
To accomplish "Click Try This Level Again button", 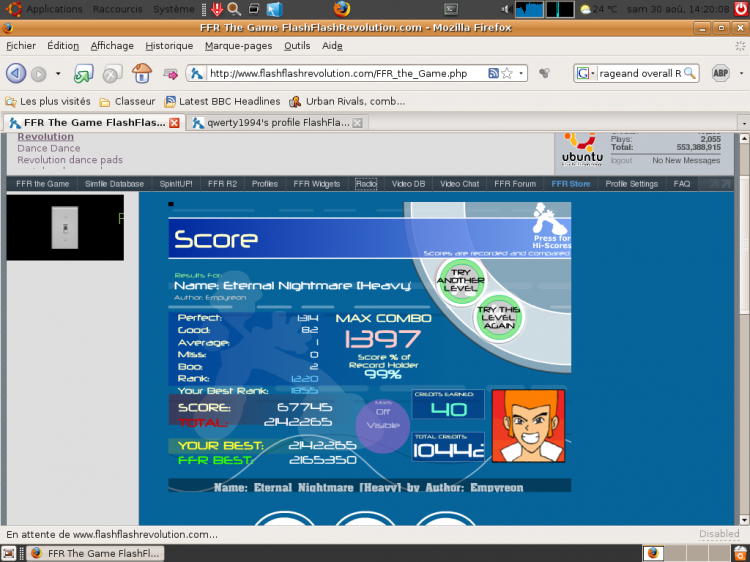I will 498,318.
